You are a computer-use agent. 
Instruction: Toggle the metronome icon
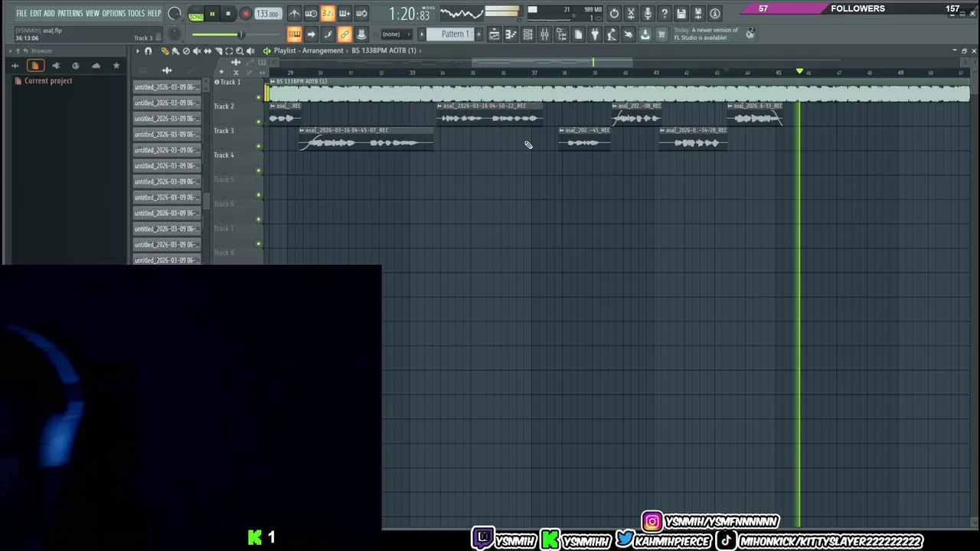(x=294, y=14)
